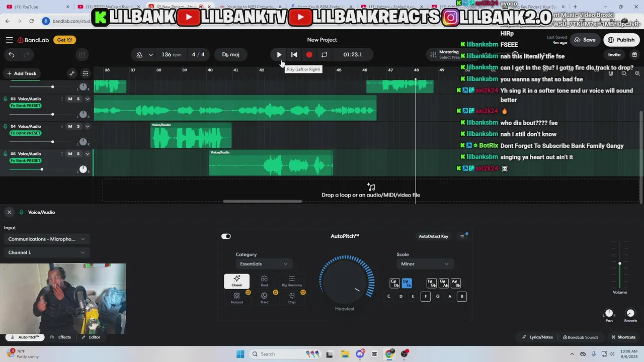
Task: Open the hamburger main menu
Action: coord(10,40)
